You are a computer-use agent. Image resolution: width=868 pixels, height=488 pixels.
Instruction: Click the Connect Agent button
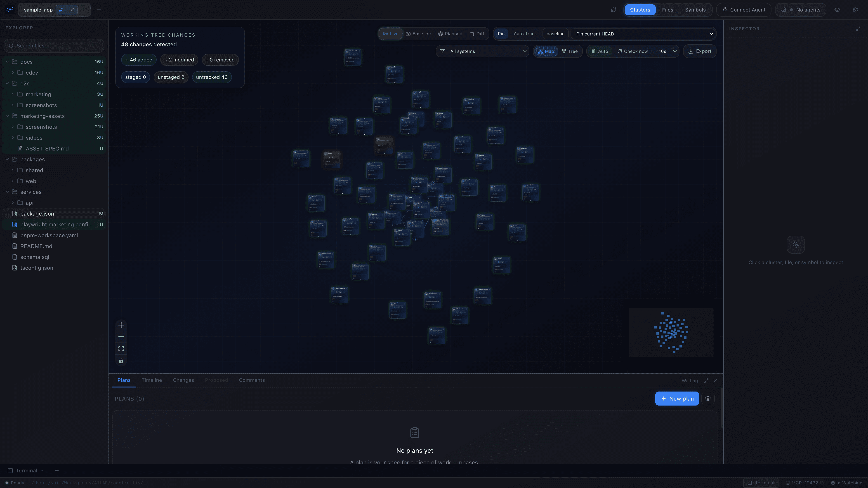click(744, 10)
